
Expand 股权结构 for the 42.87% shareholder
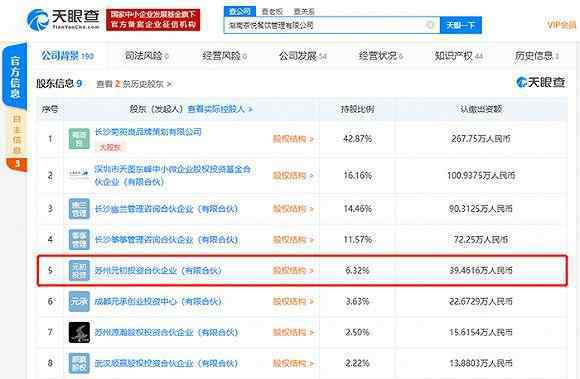[293, 139]
